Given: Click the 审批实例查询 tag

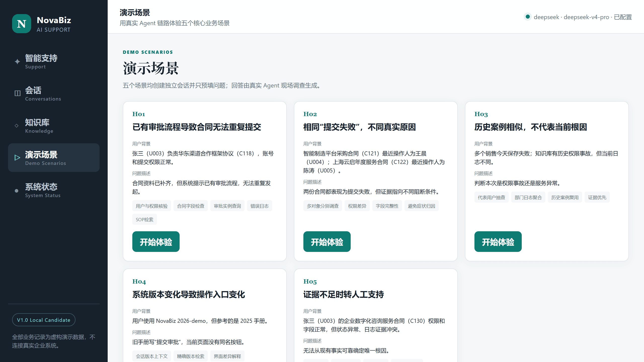Looking at the screenshot, I should click(227, 206).
